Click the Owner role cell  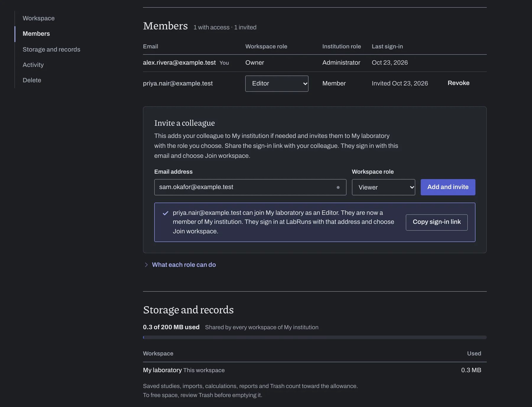coord(255,63)
